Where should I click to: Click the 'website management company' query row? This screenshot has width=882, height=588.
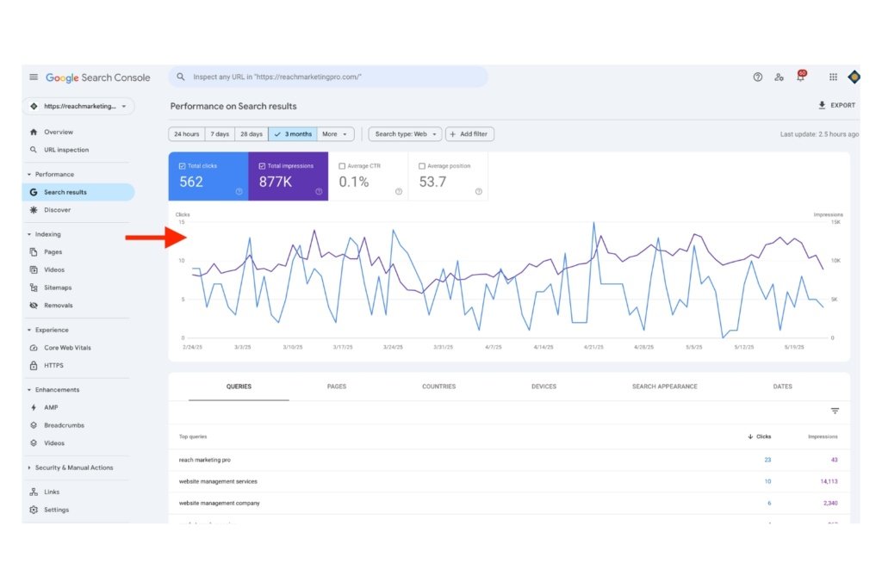click(x=509, y=504)
